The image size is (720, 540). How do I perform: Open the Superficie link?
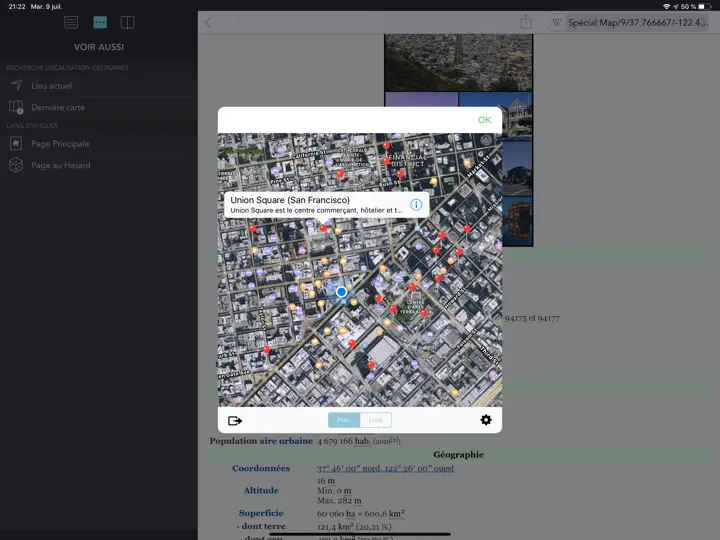261,513
